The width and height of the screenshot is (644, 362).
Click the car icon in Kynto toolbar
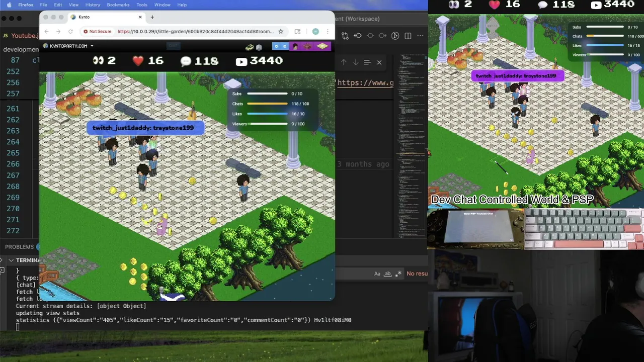tap(249, 47)
